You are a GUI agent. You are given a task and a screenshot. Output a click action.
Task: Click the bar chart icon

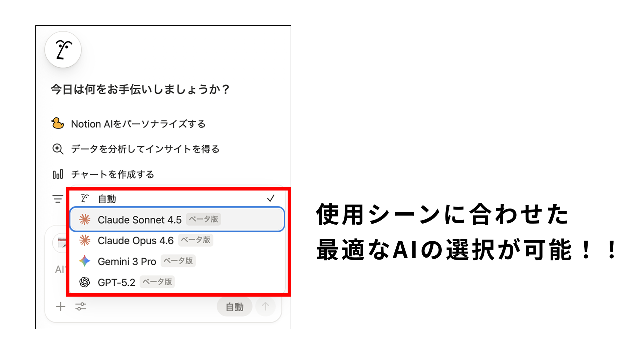coord(58,174)
